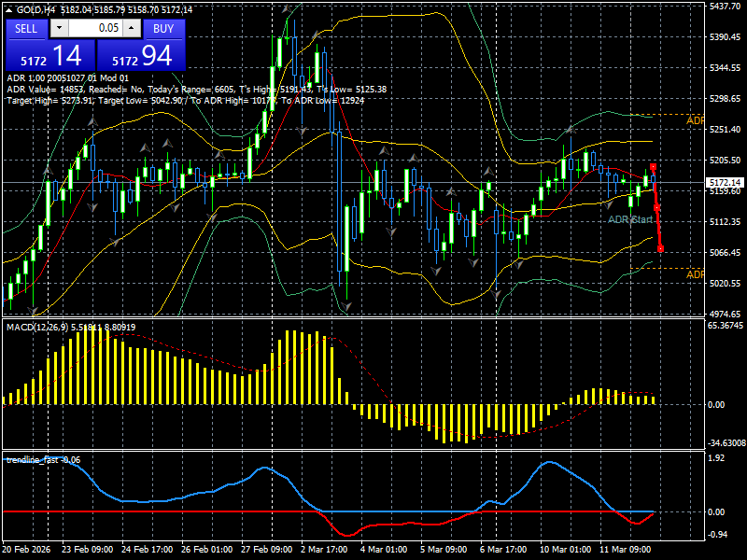Click the 27 Feb 09:00 time label
The image size is (747, 560).
pyautogui.click(x=266, y=550)
